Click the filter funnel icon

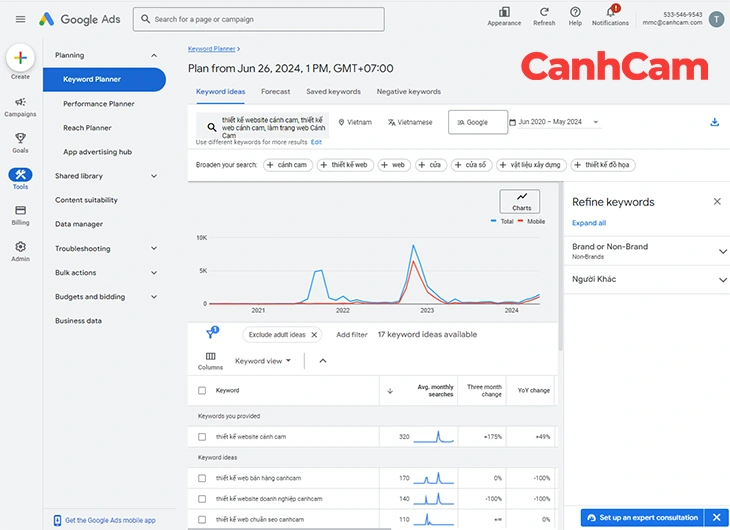pyautogui.click(x=212, y=333)
